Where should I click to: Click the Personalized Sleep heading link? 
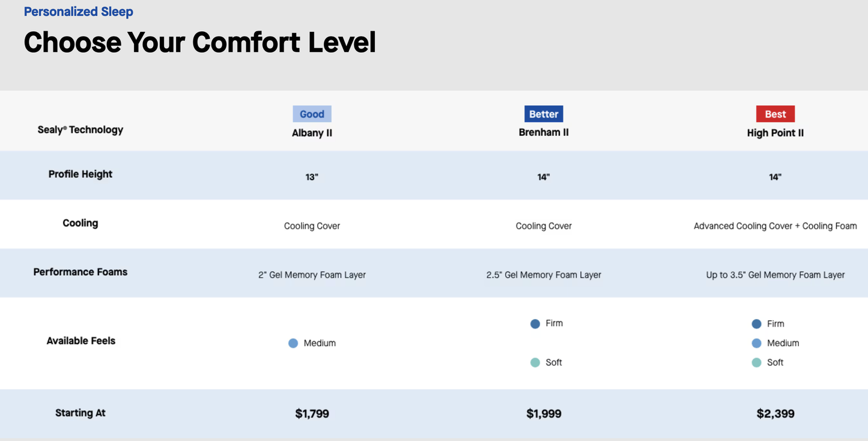coord(79,12)
